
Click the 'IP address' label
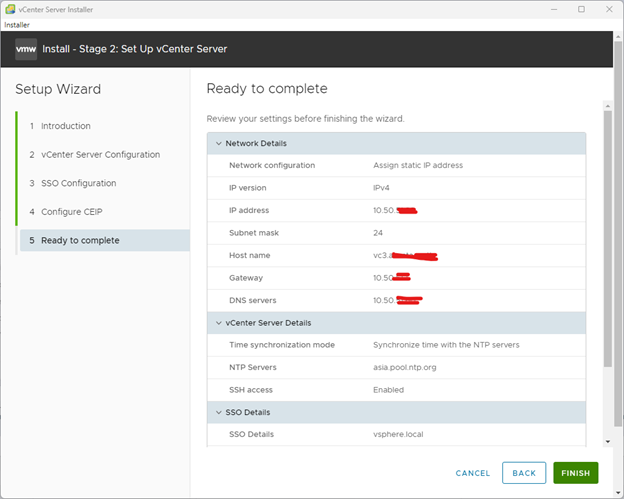(249, 210)
